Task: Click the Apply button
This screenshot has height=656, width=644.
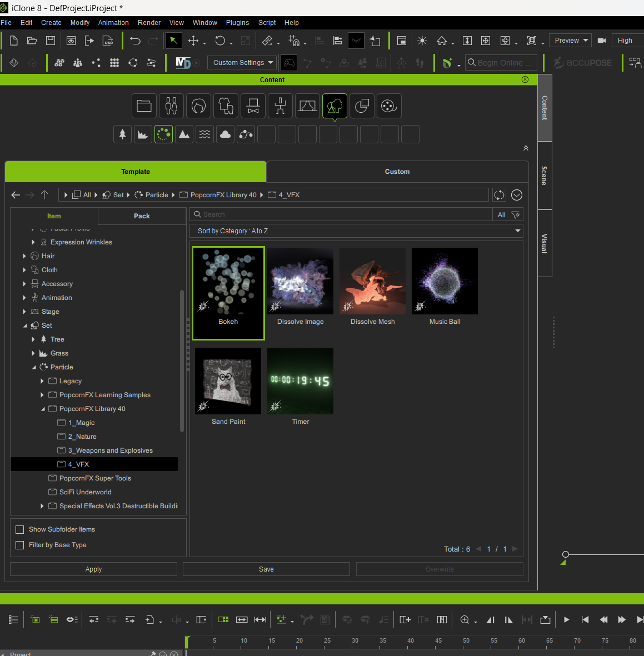Action: click(x=94, y=569)
